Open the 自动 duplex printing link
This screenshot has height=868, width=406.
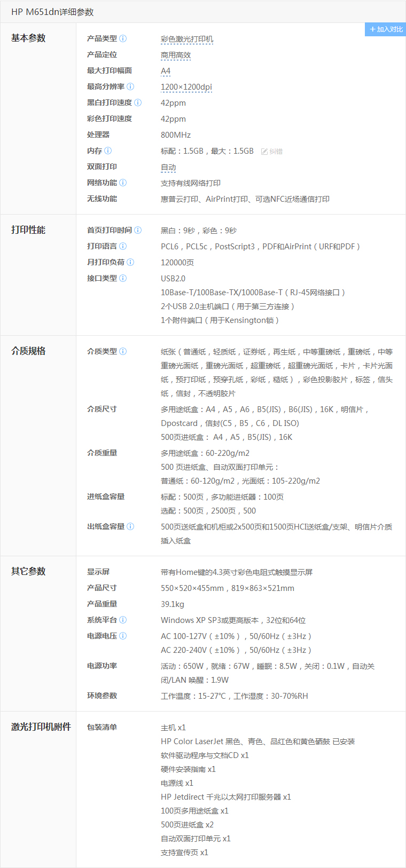pyautogui.click(x=168, y=167)
